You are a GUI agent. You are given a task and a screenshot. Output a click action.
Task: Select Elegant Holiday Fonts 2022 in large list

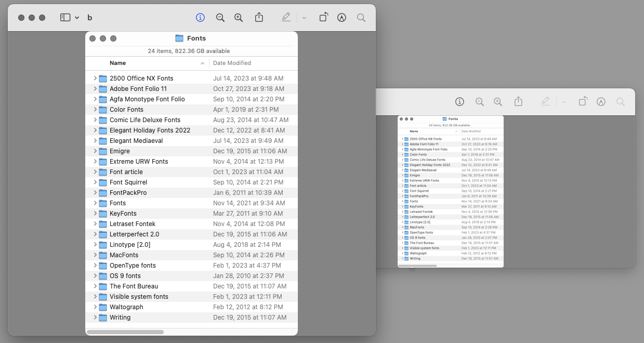click(x=192, y=130)
